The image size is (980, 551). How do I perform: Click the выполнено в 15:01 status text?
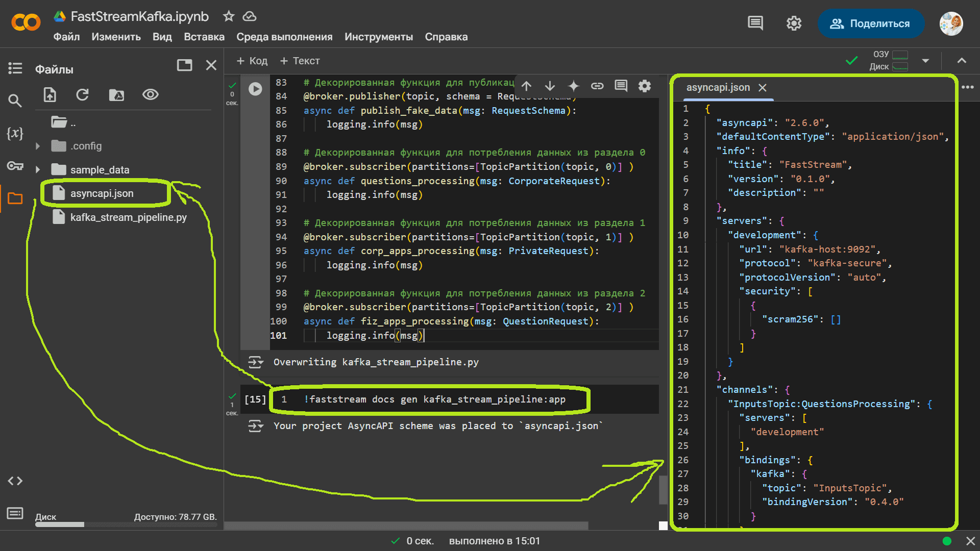click(x=495, y=541)
